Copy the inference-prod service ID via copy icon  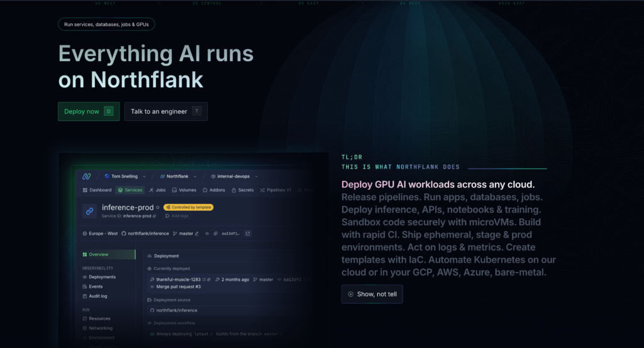155,216
